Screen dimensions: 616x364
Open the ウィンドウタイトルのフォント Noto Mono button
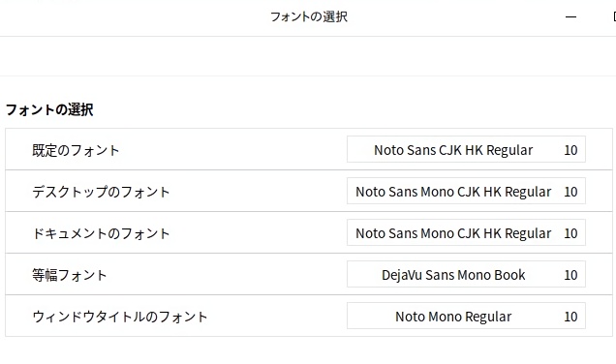click(466, 316)
